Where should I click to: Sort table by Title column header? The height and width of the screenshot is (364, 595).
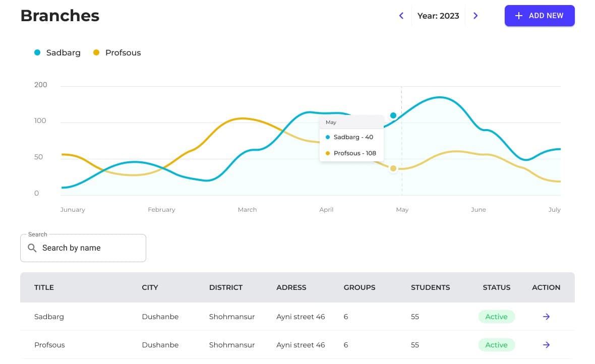44,287
